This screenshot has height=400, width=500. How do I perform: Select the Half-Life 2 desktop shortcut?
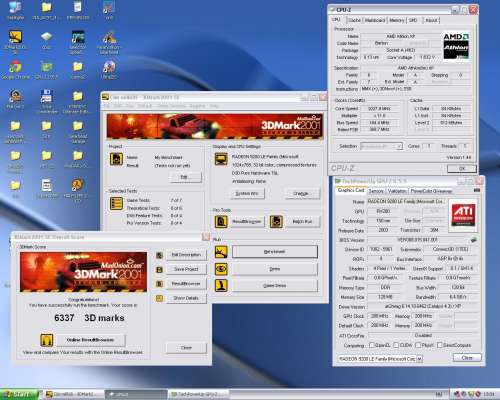tap(77, 190)
